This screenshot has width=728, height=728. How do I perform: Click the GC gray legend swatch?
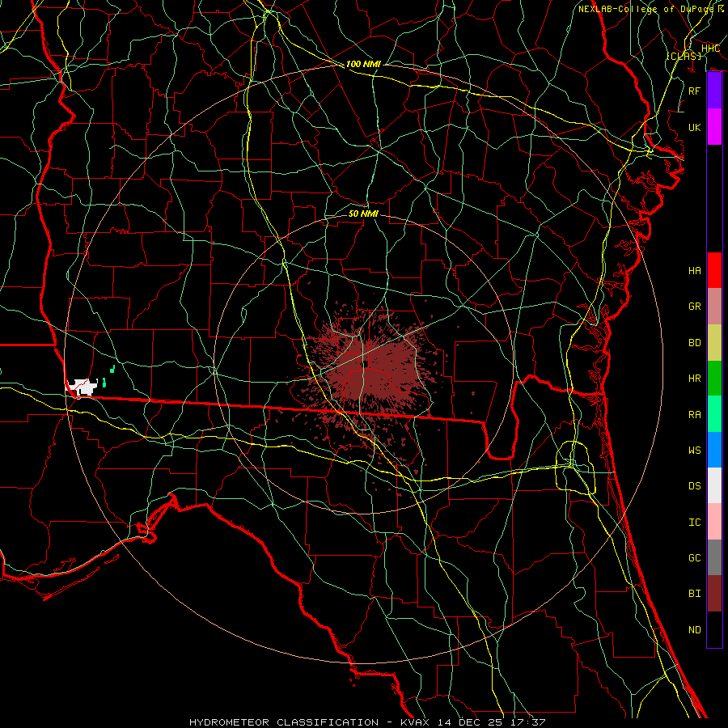coord(714,557)
